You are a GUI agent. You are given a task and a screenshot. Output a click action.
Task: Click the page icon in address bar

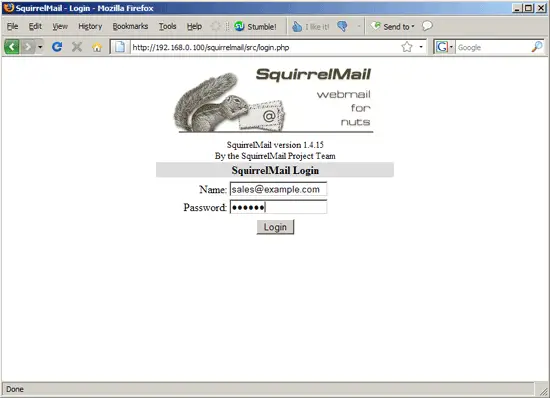pyautogui.click(x=120, y=47)
